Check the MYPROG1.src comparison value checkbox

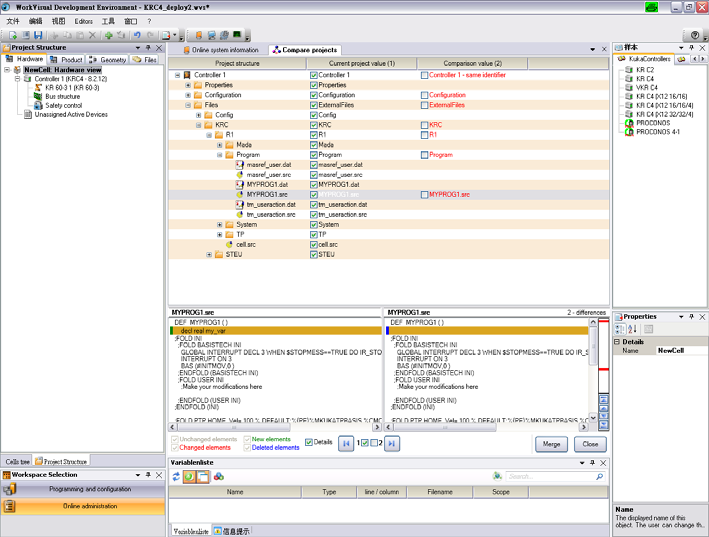click(424, 195)
